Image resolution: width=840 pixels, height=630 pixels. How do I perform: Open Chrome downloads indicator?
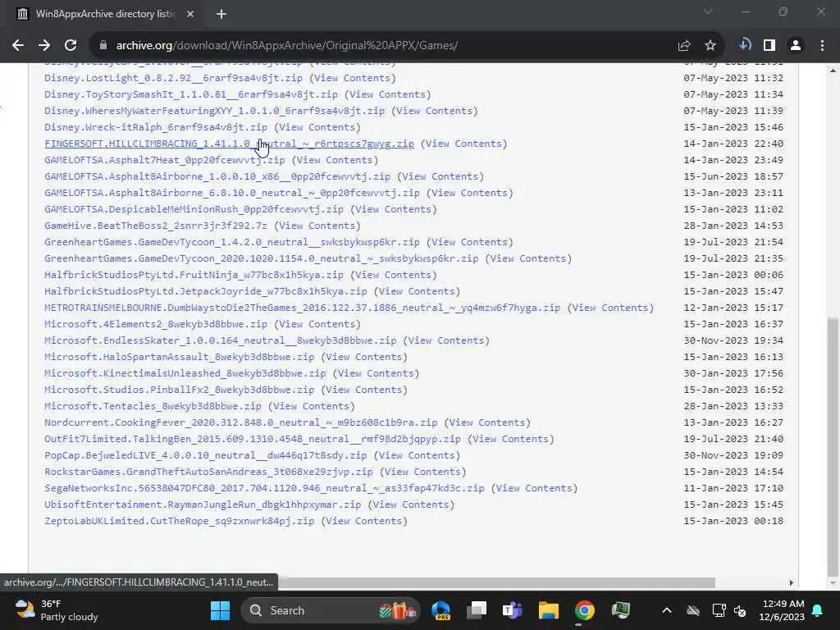(745, 45)
